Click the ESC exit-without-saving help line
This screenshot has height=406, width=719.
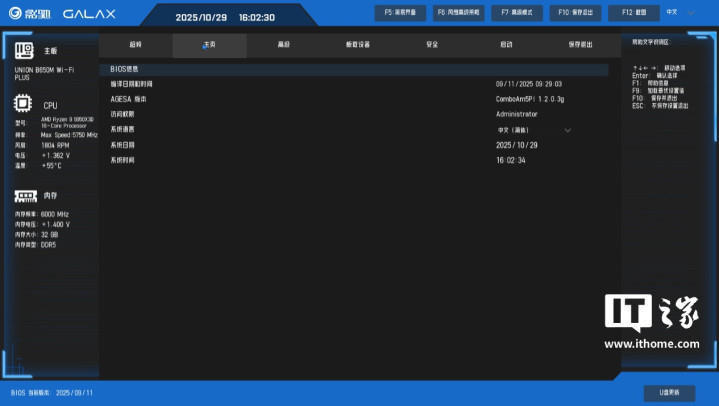(660, 106)
